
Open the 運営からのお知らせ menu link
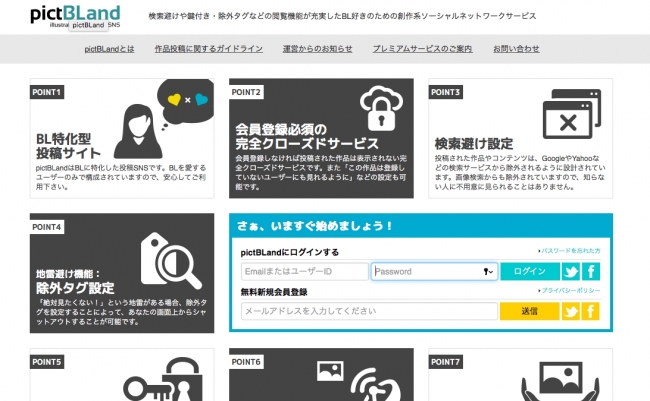(318, 49)
